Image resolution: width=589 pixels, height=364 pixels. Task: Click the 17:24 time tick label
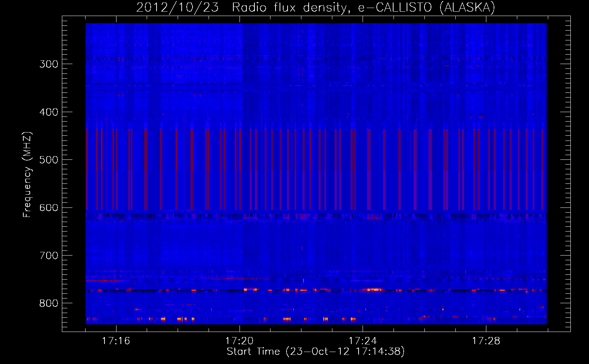(x=363, y=341)
